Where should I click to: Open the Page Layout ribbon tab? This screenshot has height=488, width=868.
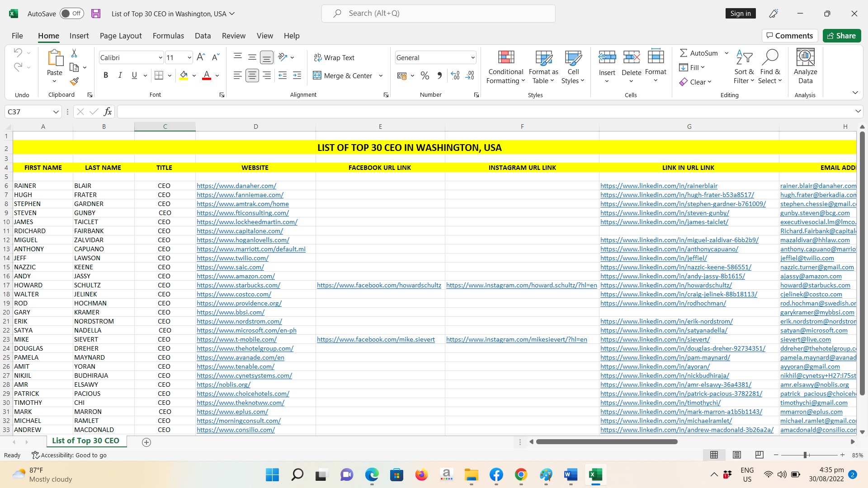click(x=121, y=36)
